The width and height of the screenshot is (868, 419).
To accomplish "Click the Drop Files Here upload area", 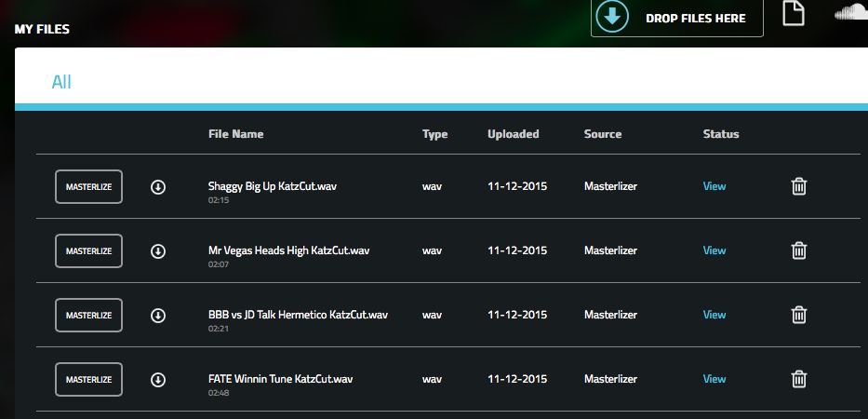I will [x=676, y=18].
